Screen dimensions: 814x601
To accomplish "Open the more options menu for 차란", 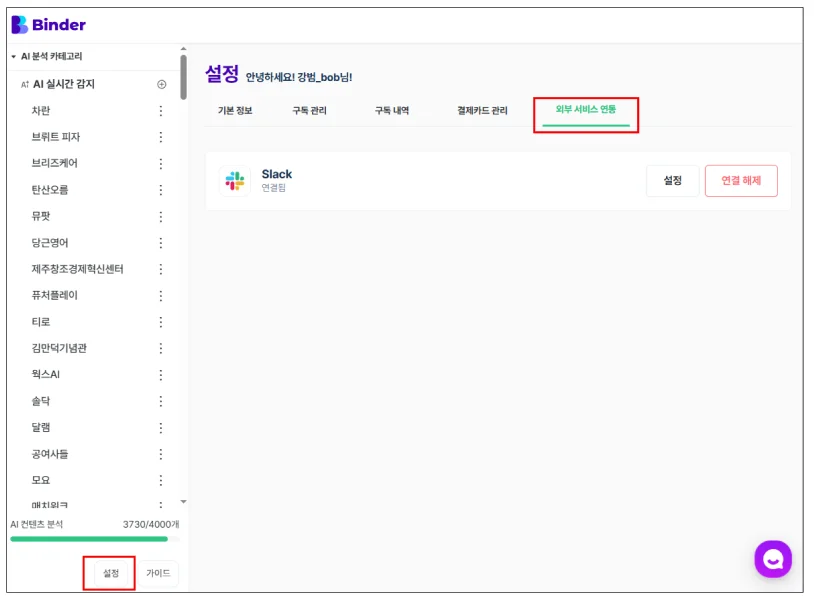I will [x=161, y=111].
